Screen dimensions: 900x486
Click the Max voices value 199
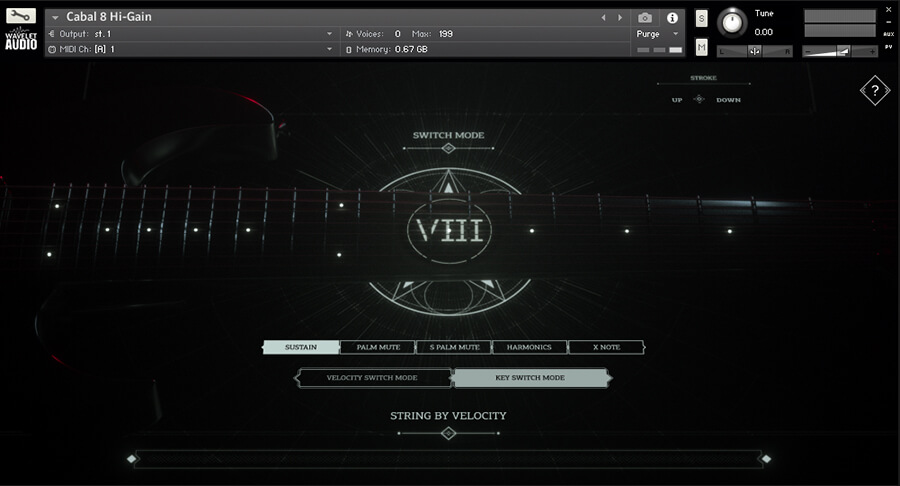(446, 34)
